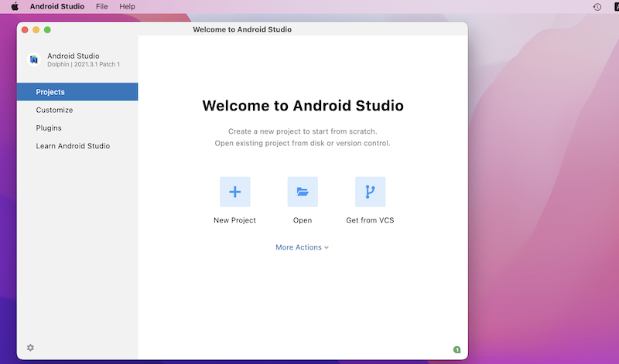Open the Learn Android Studio tab

click(x=73, y=146)
